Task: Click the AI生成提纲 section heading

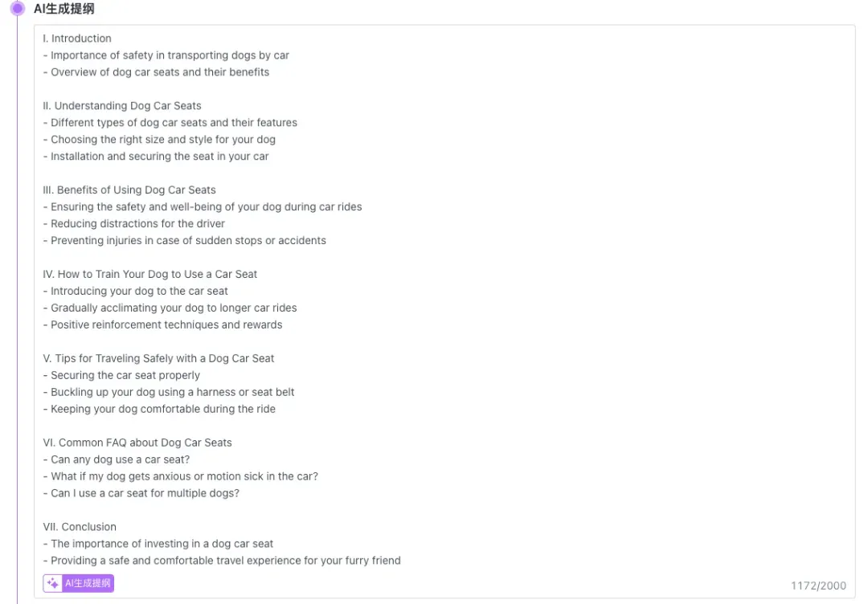Action: [63, 9]
